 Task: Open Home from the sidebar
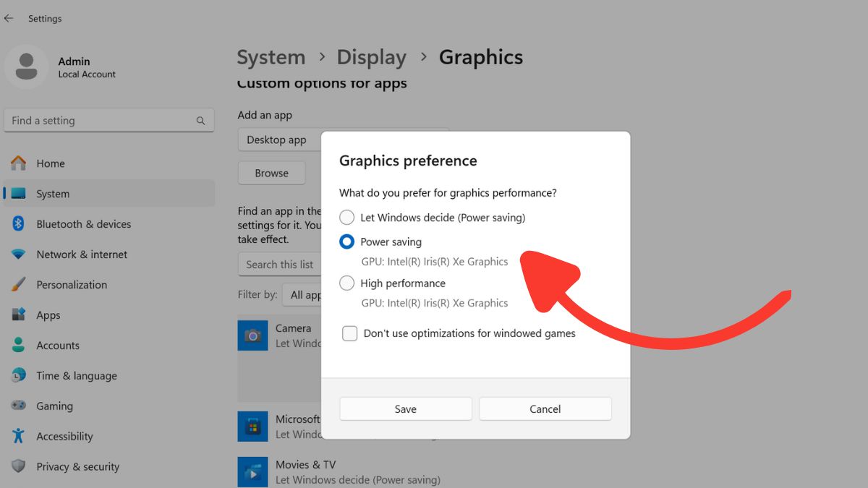51,163
